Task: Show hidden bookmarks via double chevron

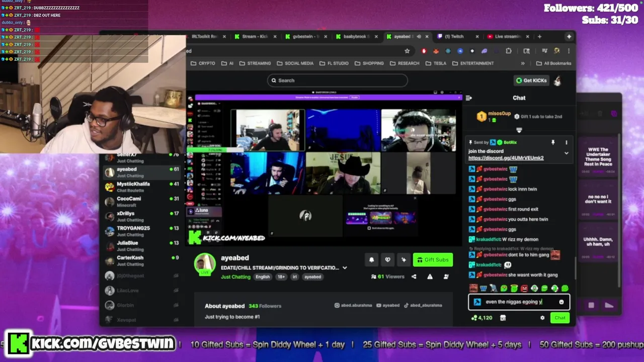Action: pyautogui.click(x=523, y=63)
